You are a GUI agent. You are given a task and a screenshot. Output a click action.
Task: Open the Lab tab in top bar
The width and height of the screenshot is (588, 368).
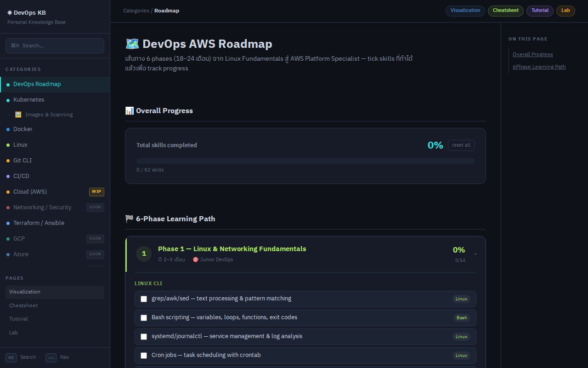pyautogui.click(x=565, y=11)
